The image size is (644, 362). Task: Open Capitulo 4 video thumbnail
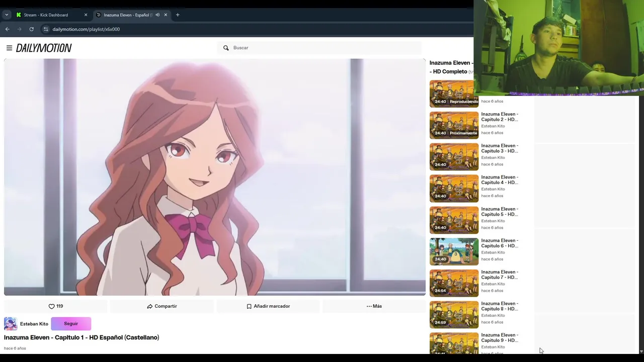click(454, 189)
